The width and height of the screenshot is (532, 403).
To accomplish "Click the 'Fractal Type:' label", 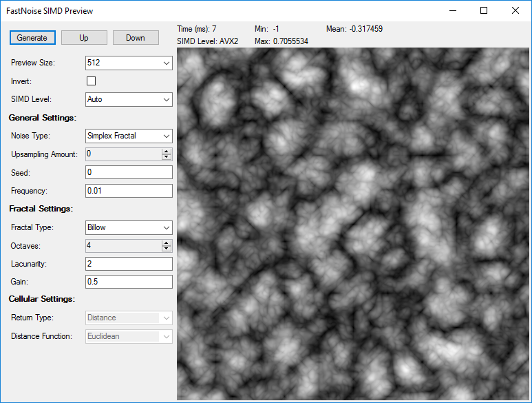I will [x=32, y=227].
